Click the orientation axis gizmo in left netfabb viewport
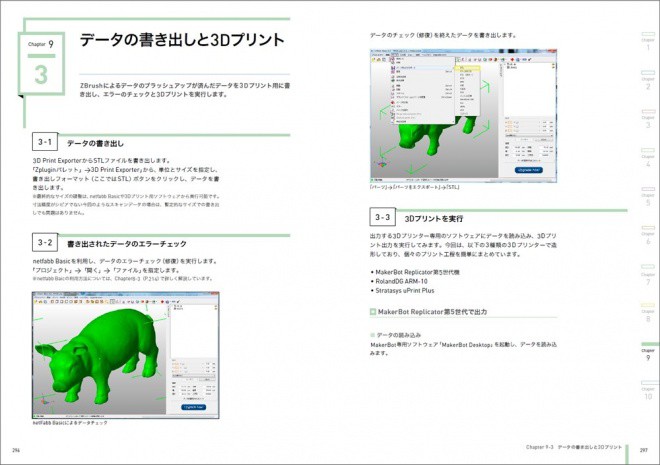The width and height of the screenshot is (660, 465). (43, 401)
